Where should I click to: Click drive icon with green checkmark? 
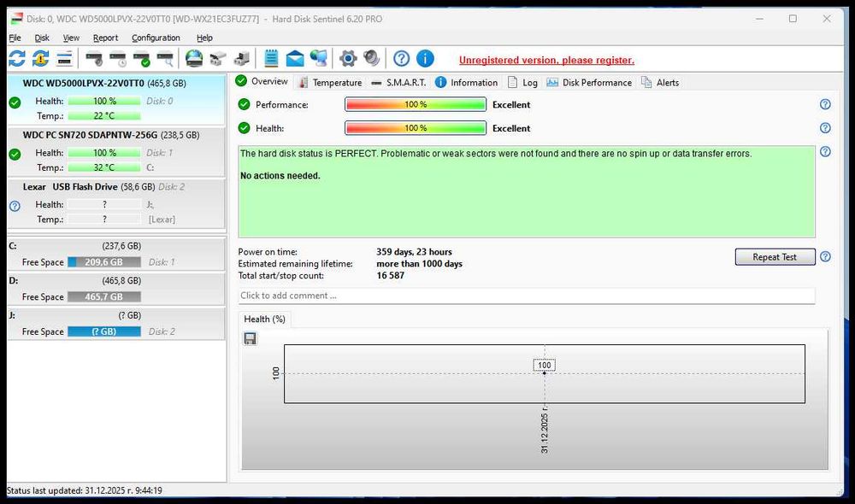[x=142, y=58]
